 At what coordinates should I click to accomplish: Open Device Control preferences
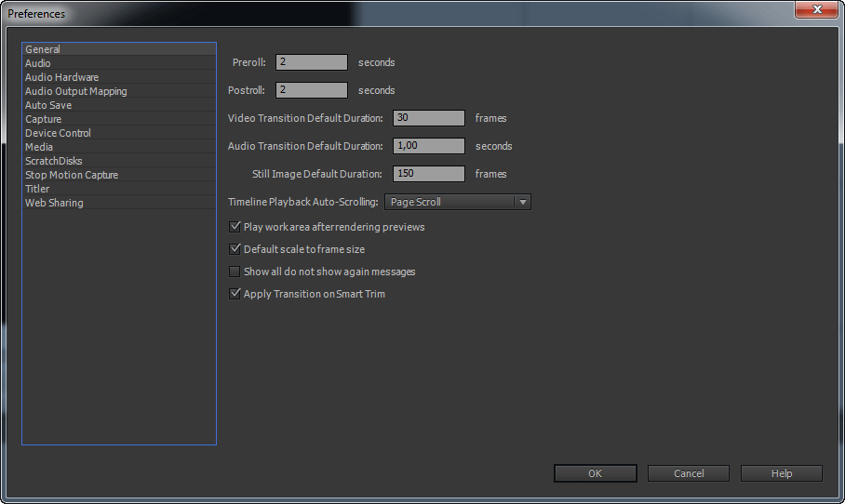118,133
